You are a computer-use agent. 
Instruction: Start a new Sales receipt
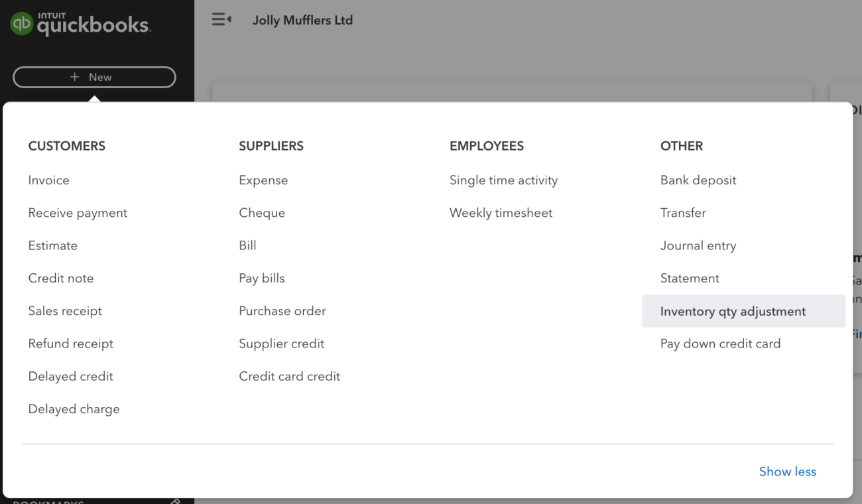[x=65, y=310]
